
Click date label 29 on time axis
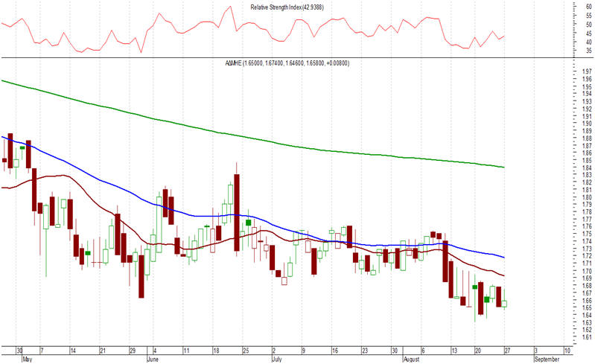click(133, 351)
